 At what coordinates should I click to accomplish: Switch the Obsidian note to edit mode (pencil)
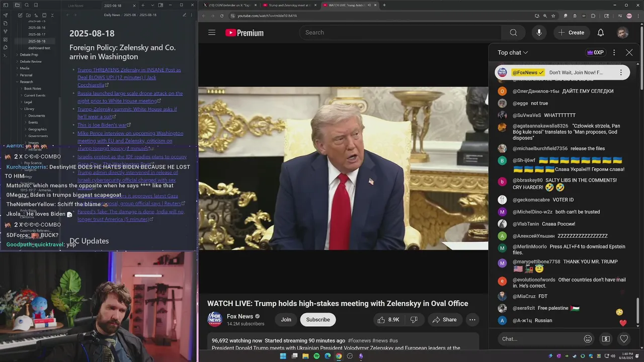tap(184, 15)
